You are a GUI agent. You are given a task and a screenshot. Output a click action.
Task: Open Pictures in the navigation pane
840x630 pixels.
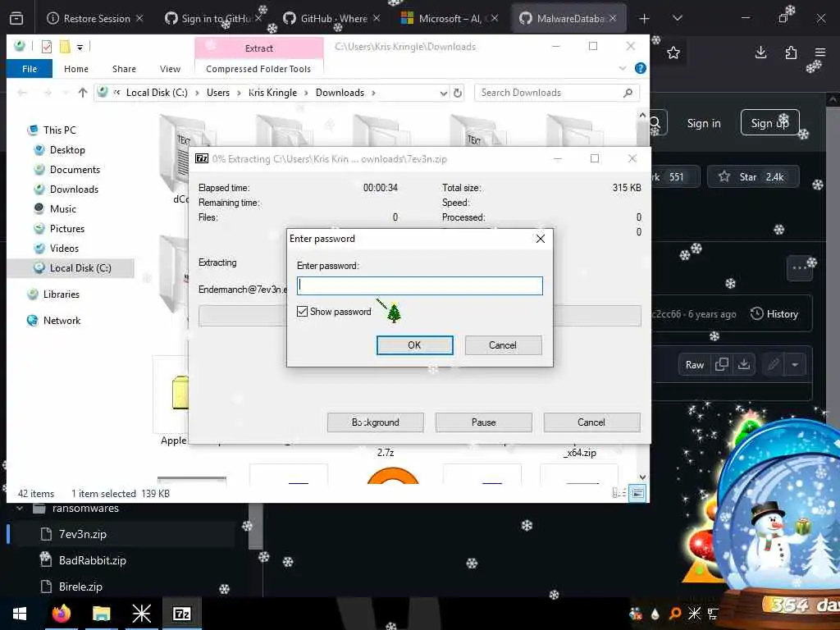coord(67,229)
